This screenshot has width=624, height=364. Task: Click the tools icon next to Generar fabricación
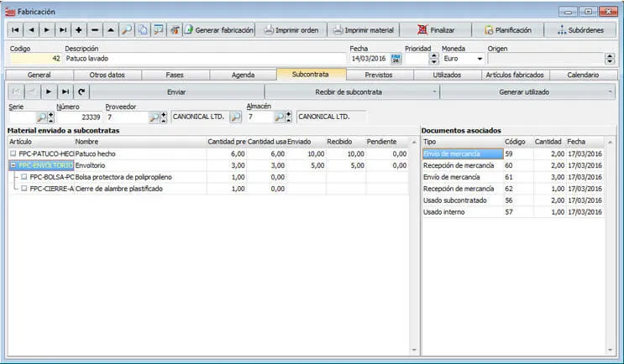pos(175,30)
